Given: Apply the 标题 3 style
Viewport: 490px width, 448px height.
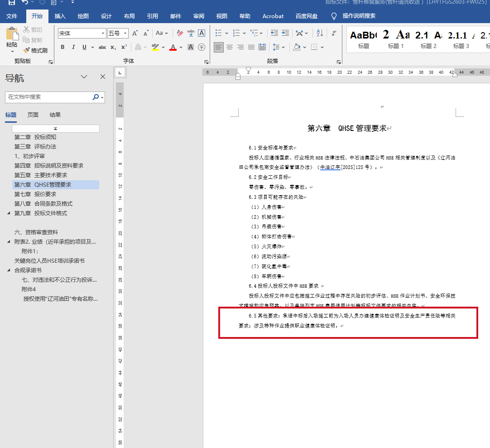Looking at the screenshot, I should [461, 39].
